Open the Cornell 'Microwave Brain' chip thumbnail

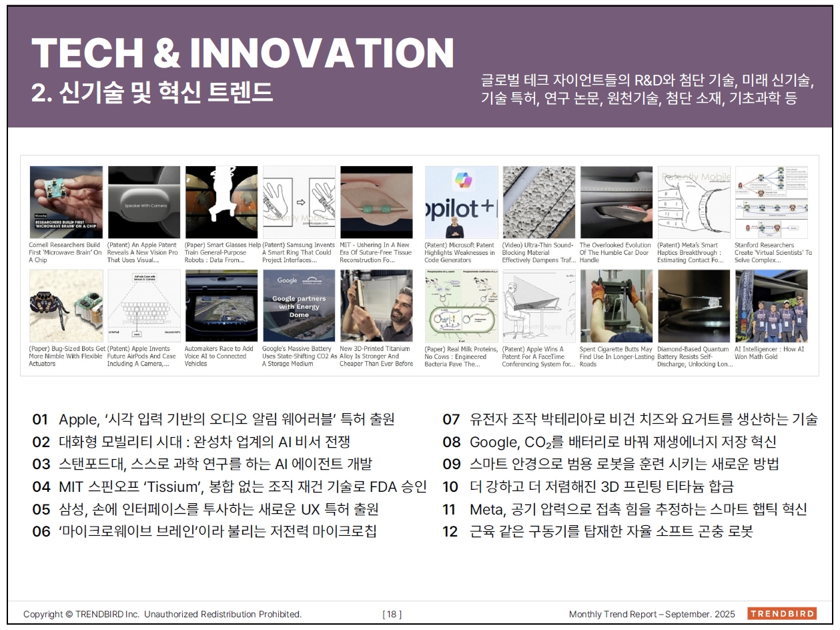pyautogui.click(x=66, y=202)
